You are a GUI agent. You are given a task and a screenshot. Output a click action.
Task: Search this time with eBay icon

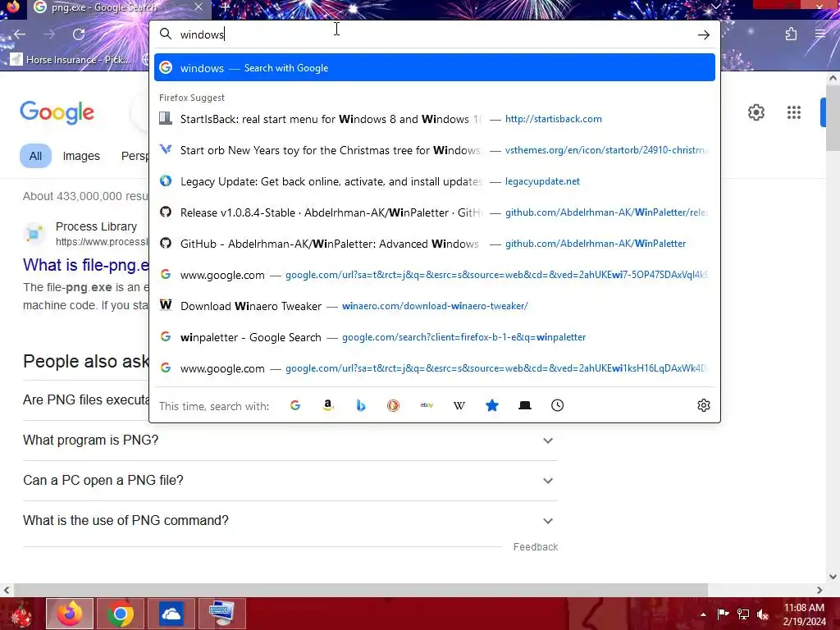(x=427, y=405)
